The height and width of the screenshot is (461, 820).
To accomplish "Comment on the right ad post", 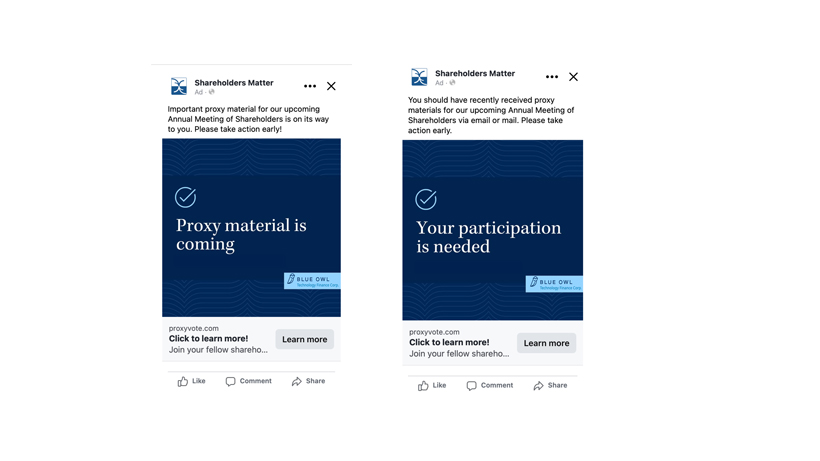I will point(489,386).
